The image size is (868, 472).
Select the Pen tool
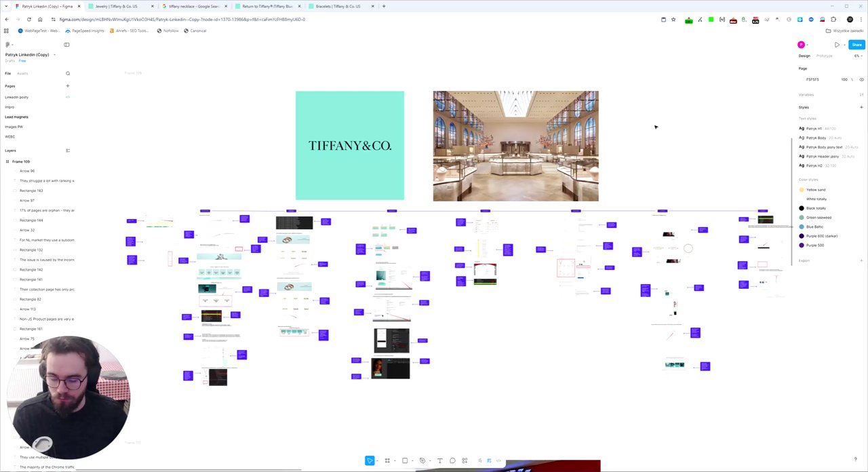[x=422, y=460]
